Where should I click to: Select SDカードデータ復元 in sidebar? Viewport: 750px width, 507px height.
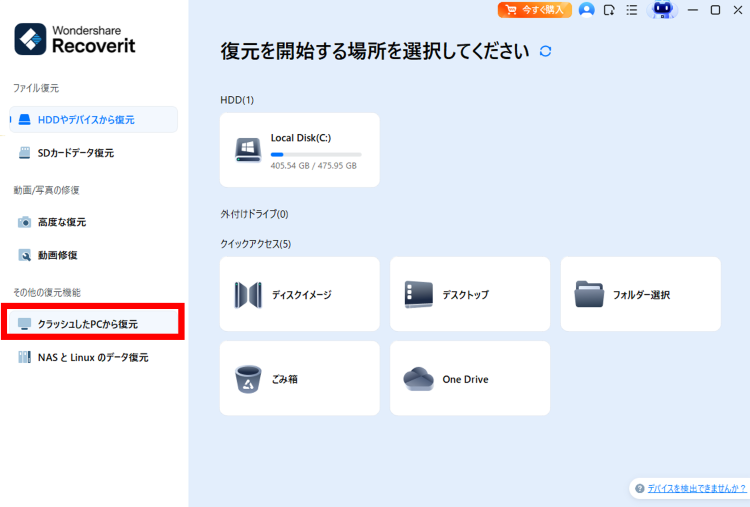coord(93,153)
